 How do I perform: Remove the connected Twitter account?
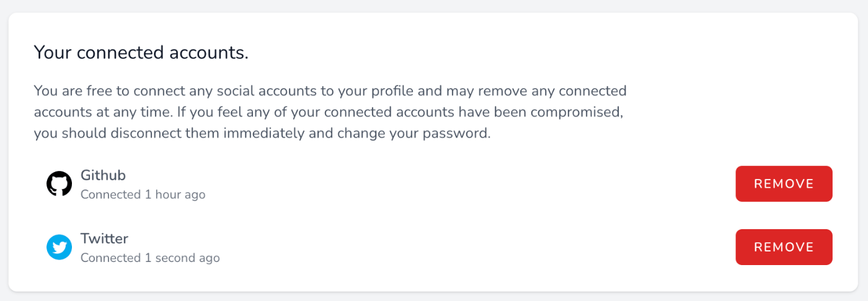784,247
